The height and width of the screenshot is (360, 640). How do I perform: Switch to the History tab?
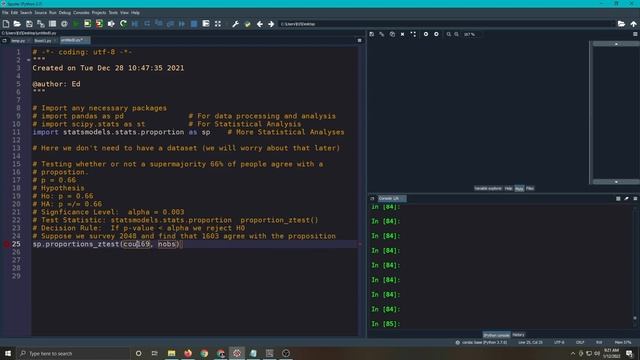pos(518,335)
